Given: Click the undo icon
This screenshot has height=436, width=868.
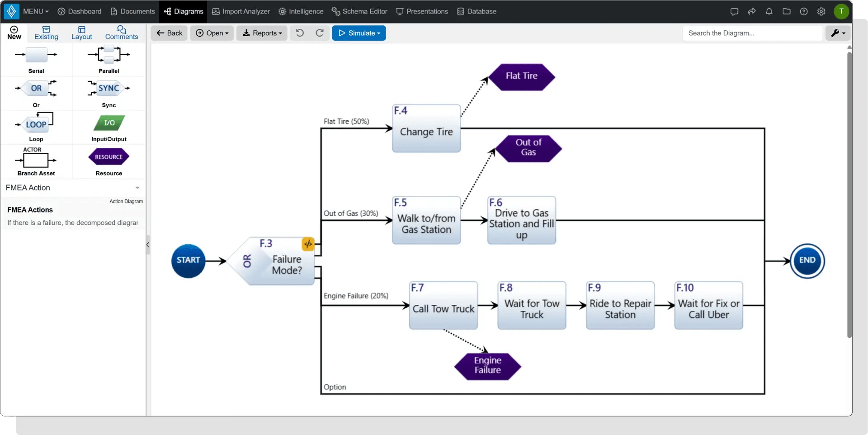Looking at the screenshot, I should pyautogui.click(x=300, y=33).
